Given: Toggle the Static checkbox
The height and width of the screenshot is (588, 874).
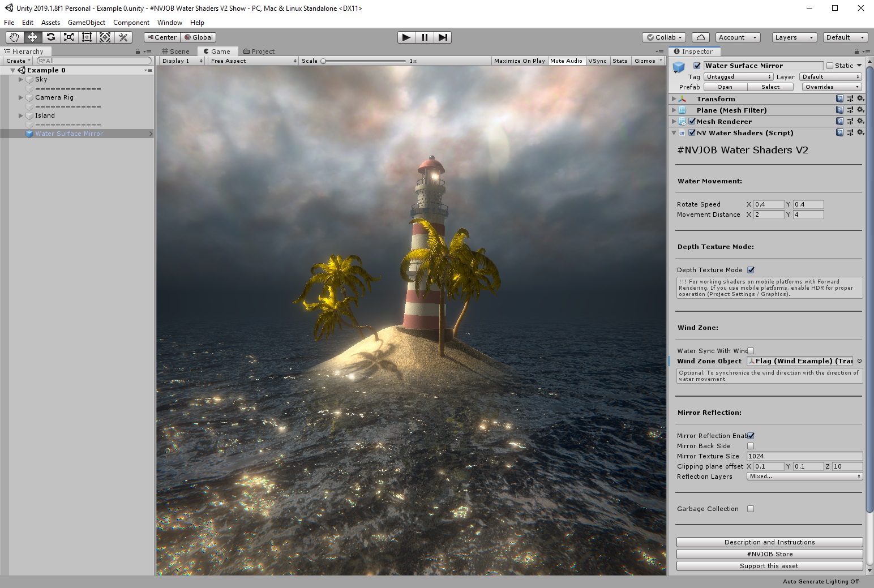Looking at the screenshot, I should pyautogui.click(x=830, y=66).
